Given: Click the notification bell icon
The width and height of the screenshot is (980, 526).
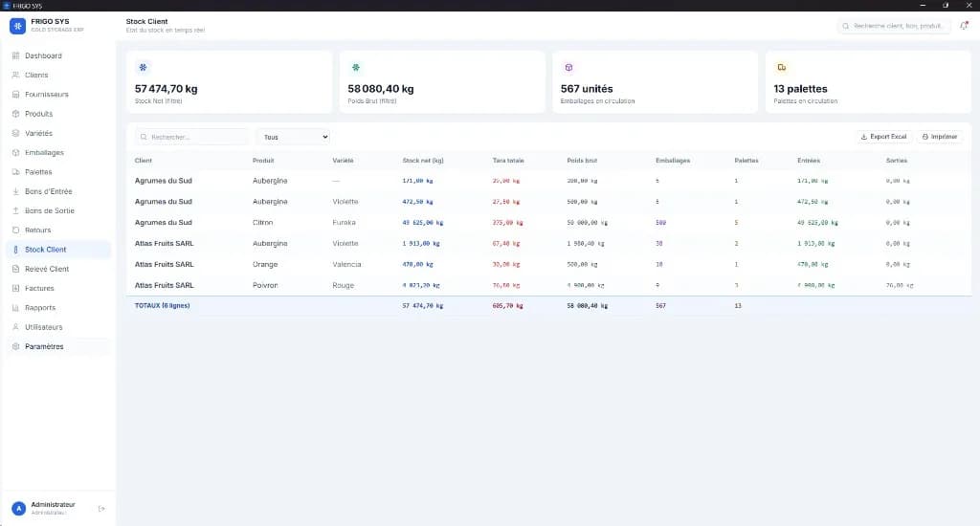Looking at the screenshot, I should click(x=964, y=26).
